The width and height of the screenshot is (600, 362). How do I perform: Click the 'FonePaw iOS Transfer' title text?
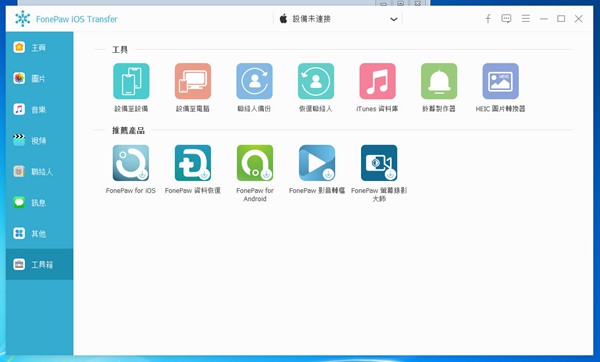pos(77,19)
